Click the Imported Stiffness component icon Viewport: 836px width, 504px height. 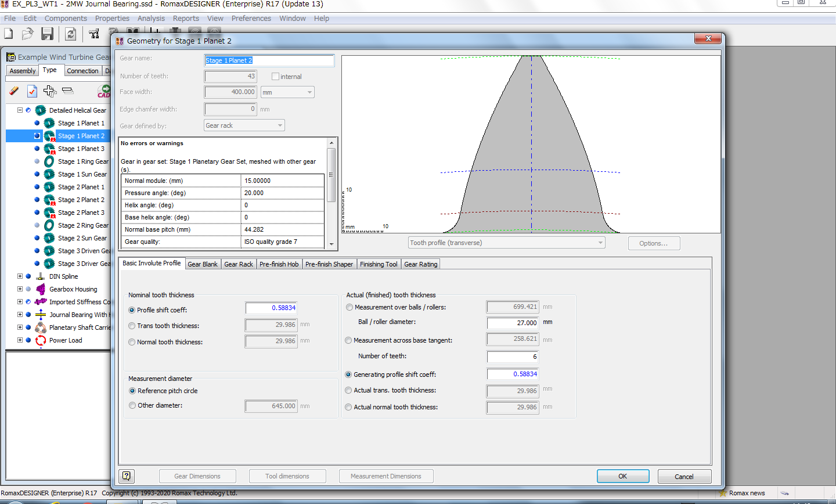[x=41, y=302]
